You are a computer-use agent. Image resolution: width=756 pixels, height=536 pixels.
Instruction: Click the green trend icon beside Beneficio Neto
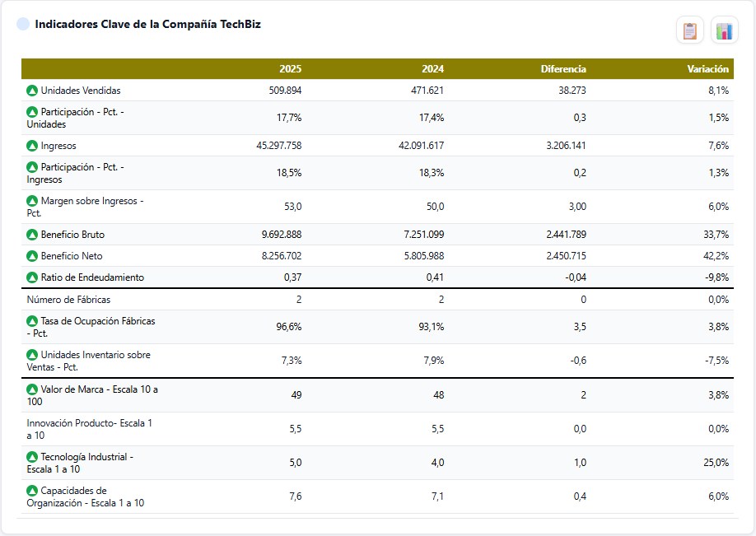[x=32, y=256]
